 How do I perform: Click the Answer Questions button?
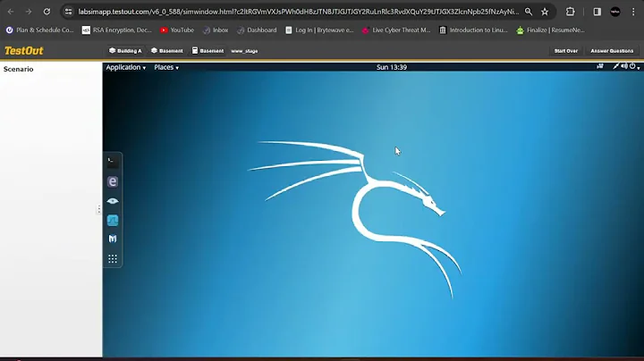(612, 51)
